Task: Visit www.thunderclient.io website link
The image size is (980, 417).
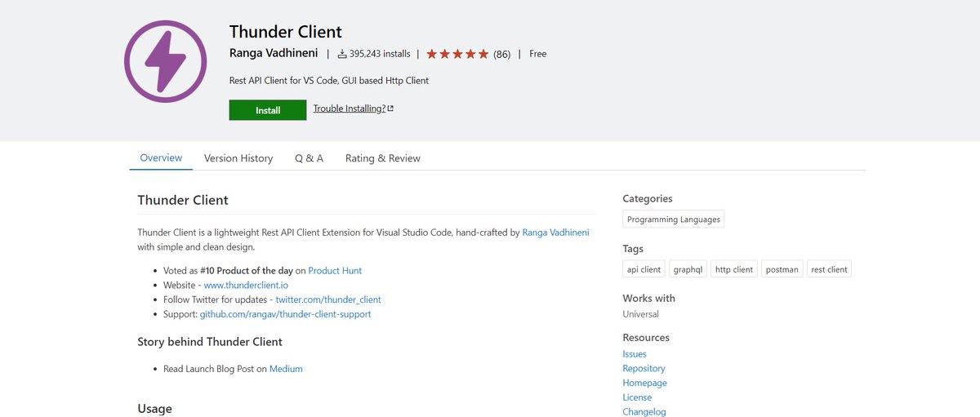Action: [x=246, y=285]
